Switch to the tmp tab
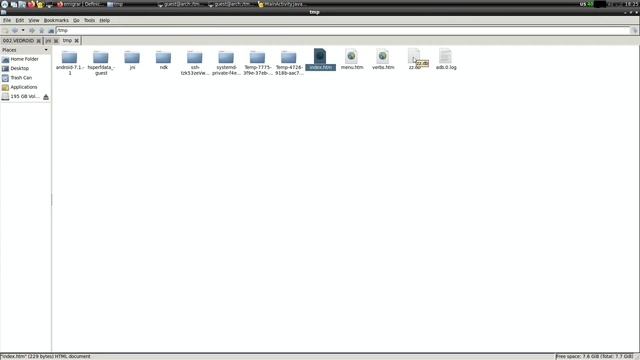 click(x=67, y=41)
